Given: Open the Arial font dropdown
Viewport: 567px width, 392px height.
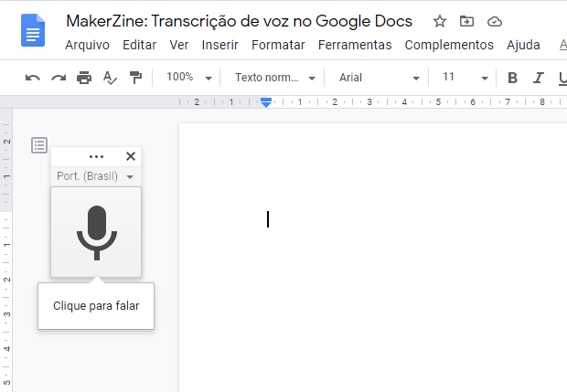Looking at the screenshot, I should pyautogui.click(x=379, y=78).
